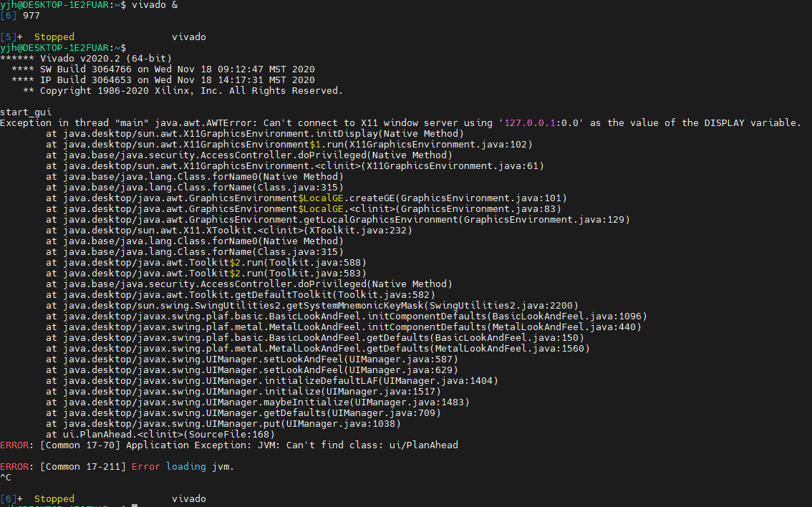
Task: Click the 'GraphicsEnvironment.java:101' createGE line
Action: click(306, 198)
